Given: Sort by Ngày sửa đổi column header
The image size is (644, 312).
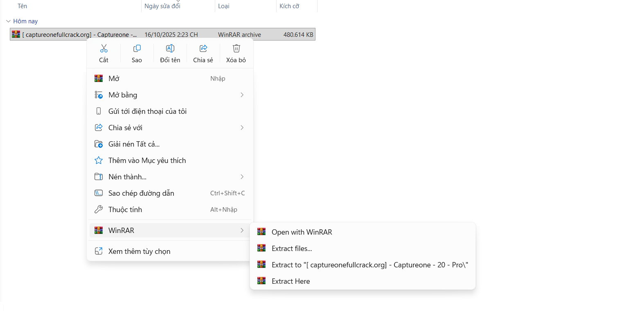Looking at the screenshot, I should point(162,6).
